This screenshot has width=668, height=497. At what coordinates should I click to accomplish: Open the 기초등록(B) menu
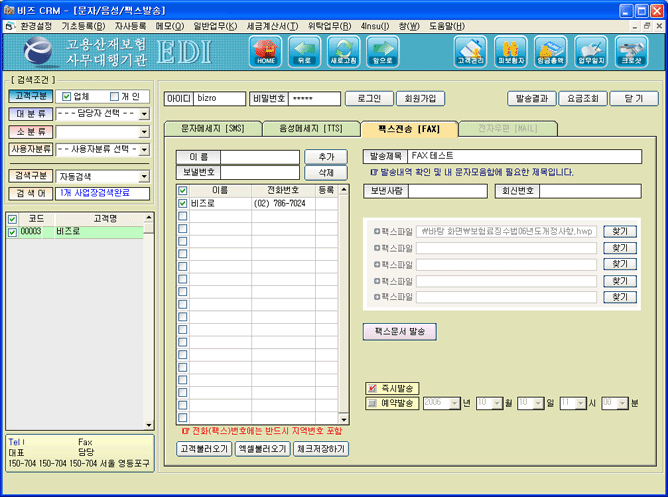[84, 26]
